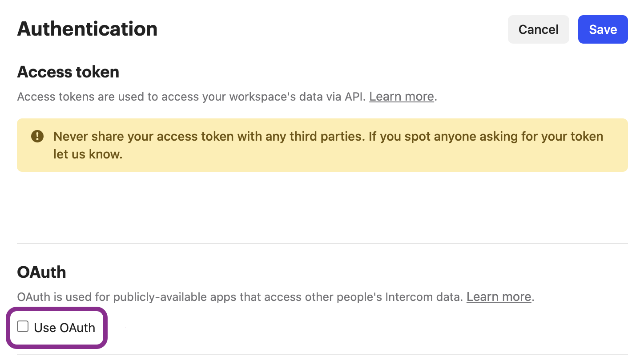The height and width of the screenshot is (357, 644).
Task: Click the OAuth publicly-available apps description
Action: [x=276, y=297]
